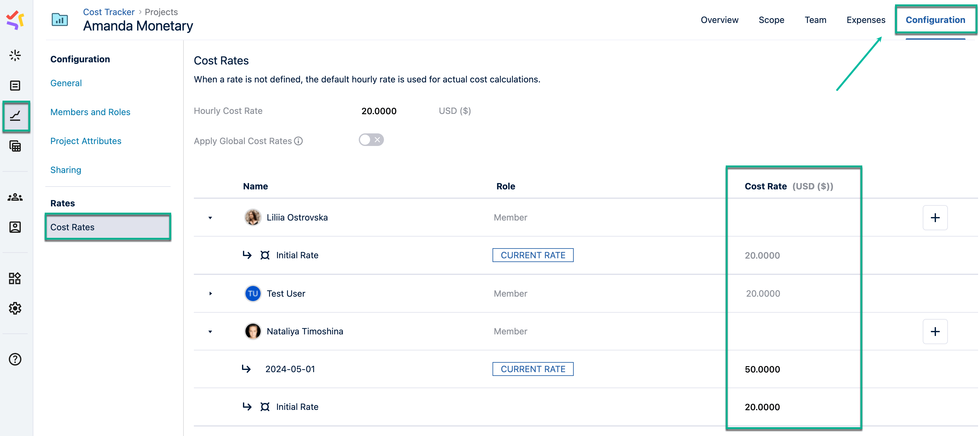
Task: Open the Apps grid icon in sidebar
Action: tap(15, 278)
